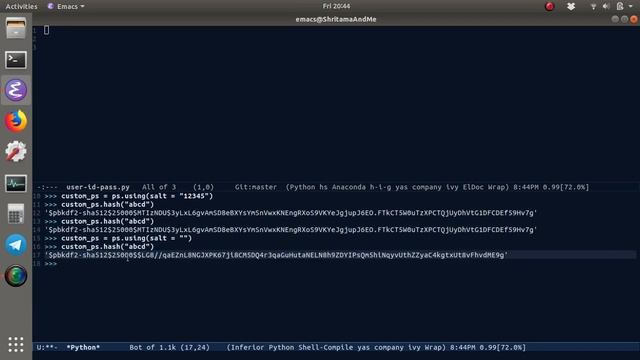Click Shell-Compile in bottom mode line
The height and width of the screenshot is (360, 640).
[x=326, y=347]
